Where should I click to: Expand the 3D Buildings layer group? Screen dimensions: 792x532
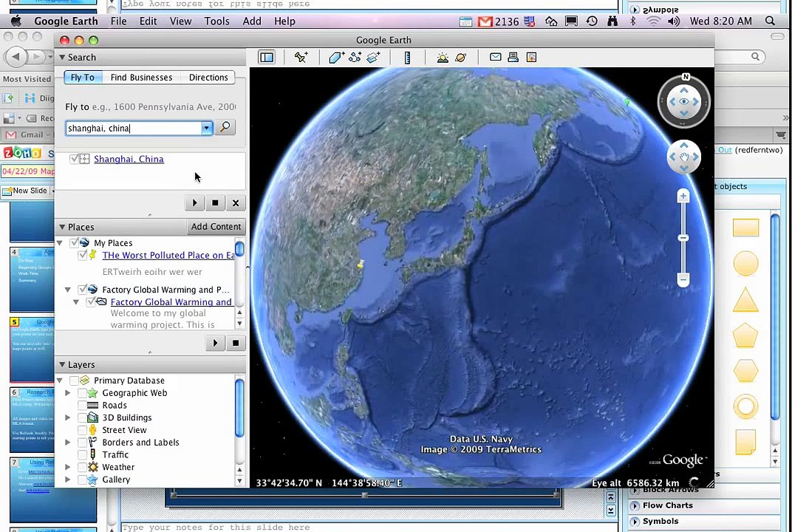coord(68,417)
